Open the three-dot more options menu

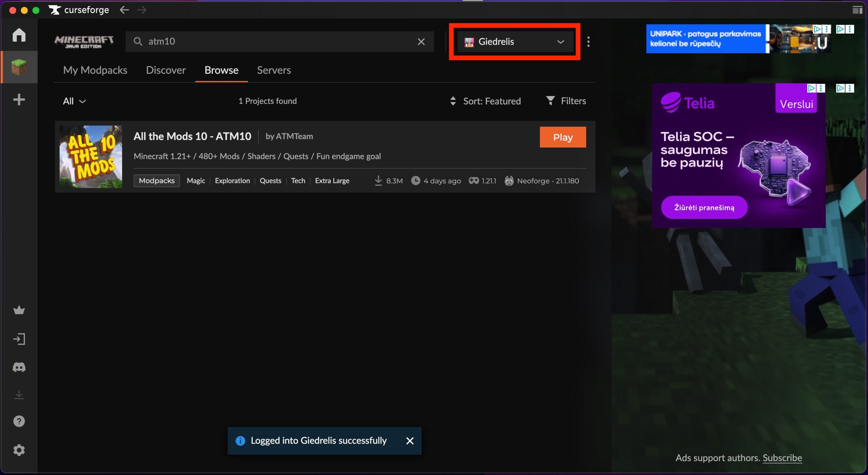588,41
